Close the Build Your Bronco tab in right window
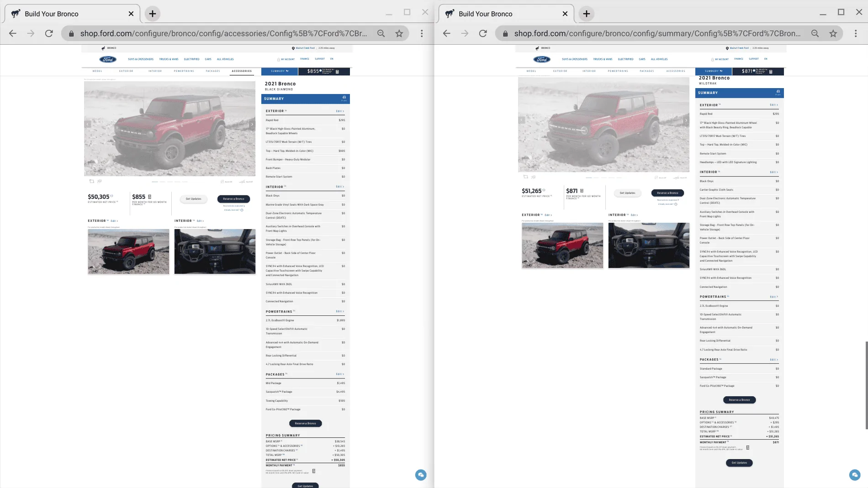 [565, 14]
